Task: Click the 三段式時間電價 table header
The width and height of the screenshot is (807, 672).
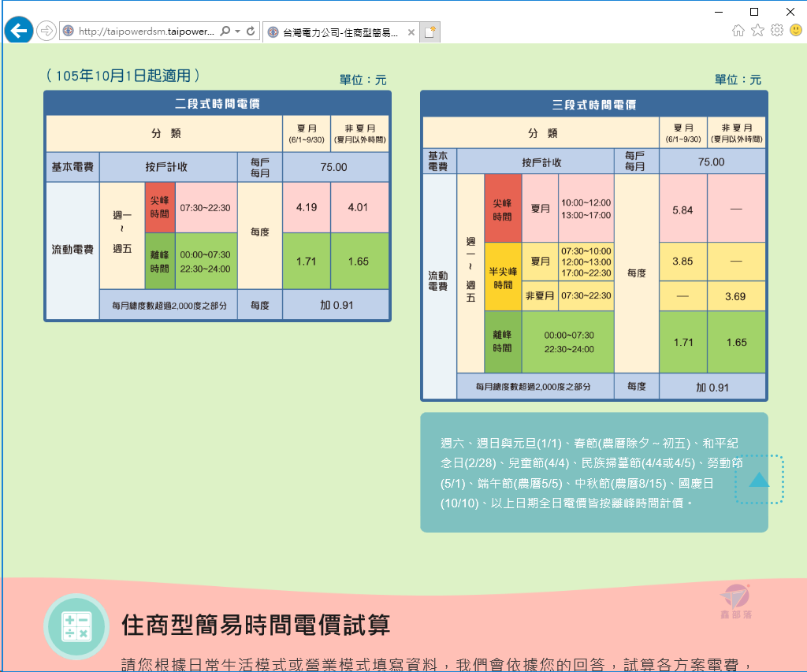Action: [x=594, y=105]
